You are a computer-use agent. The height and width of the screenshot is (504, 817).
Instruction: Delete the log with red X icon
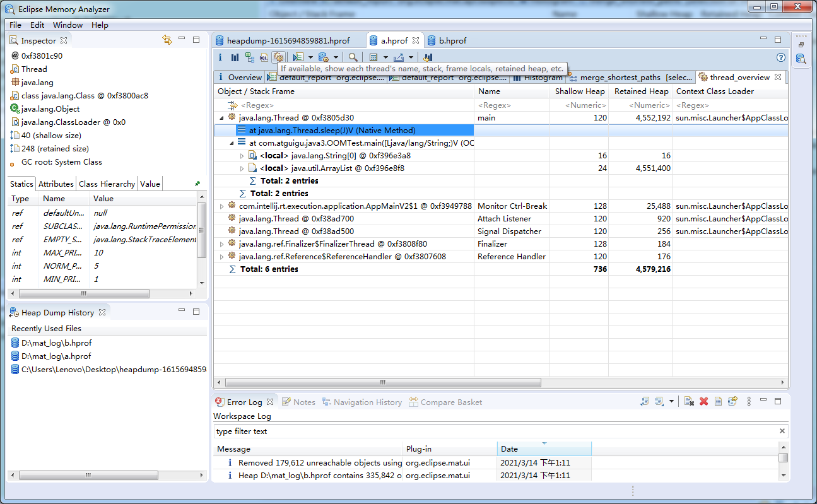pos(704,401)
